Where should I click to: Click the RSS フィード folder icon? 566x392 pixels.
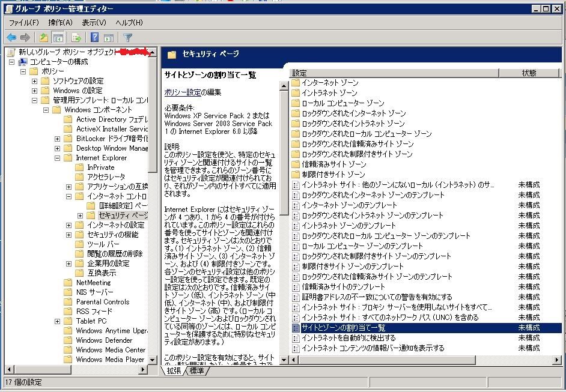coord(68,311)
